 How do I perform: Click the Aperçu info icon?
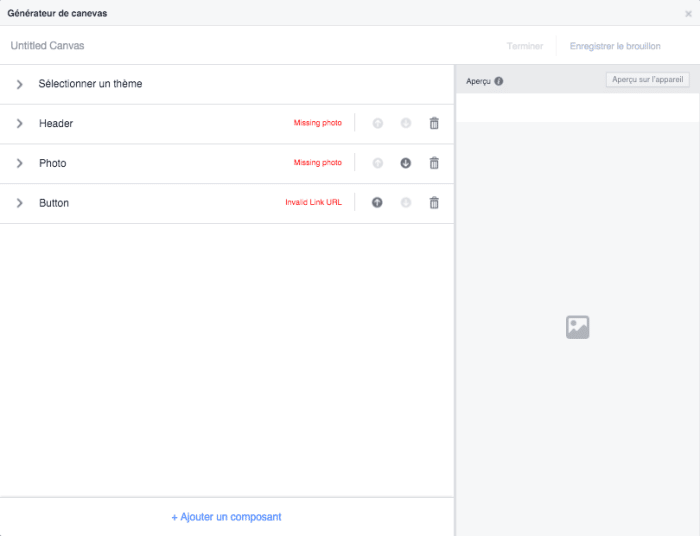[499, 81]
